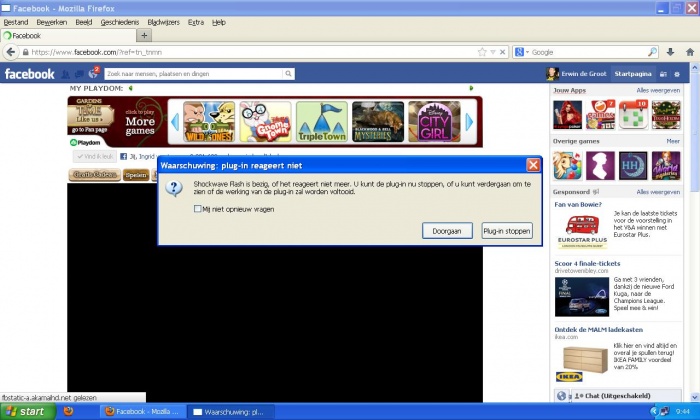The height and width of the screenshot is (420, 700).
Task: Stop page loading with the X icon
Action: pyautogui.click(x=502, y=52)
